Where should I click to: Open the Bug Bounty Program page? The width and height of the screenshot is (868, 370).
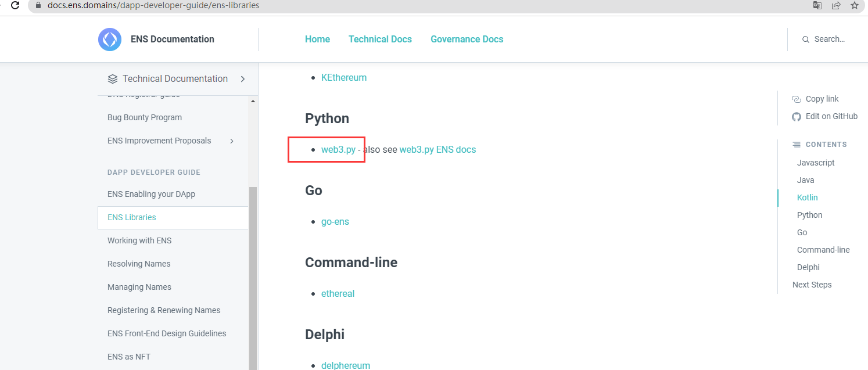click(x=145, y=117)
